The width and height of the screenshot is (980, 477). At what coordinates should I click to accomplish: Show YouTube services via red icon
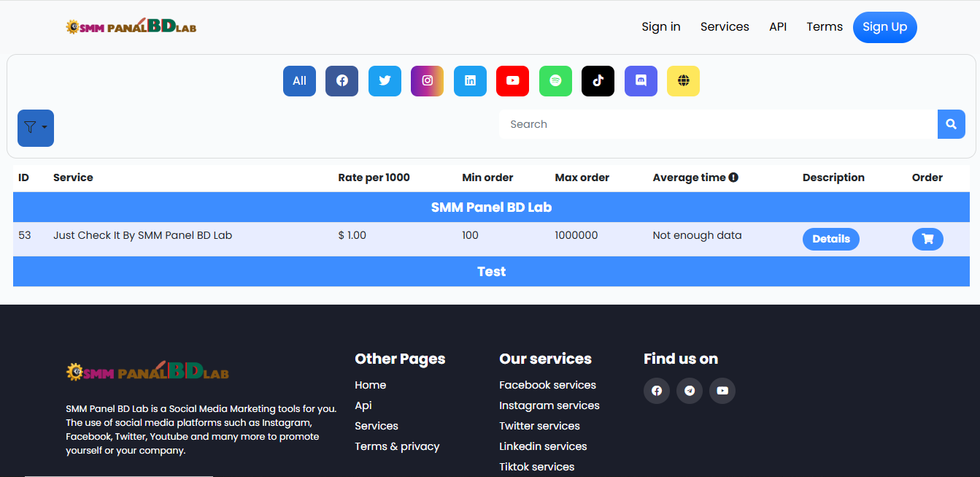(x=512, y=81)
